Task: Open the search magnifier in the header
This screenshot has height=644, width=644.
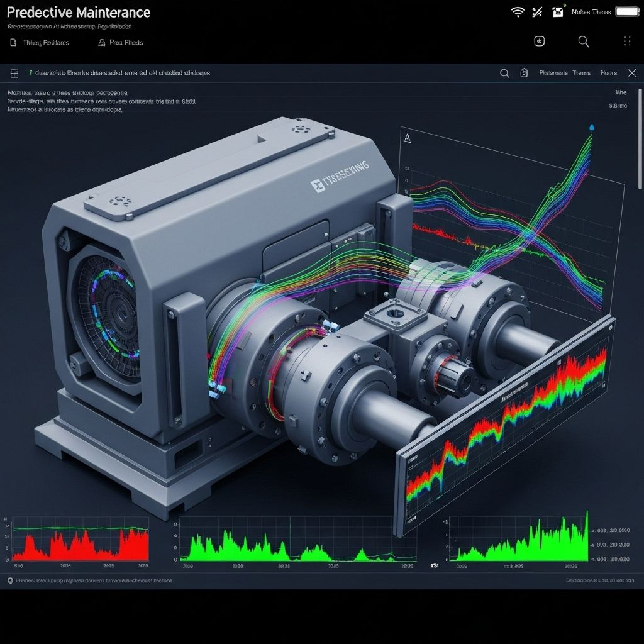Action: point(584,42)
